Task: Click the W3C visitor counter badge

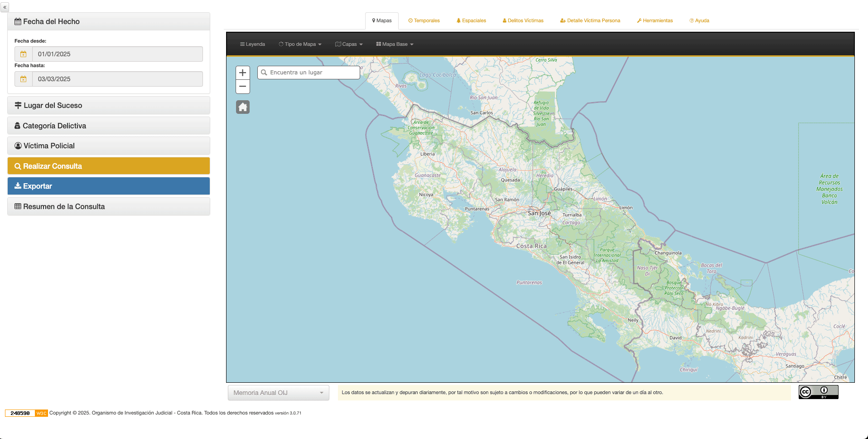Action: [x=26, y=413]
